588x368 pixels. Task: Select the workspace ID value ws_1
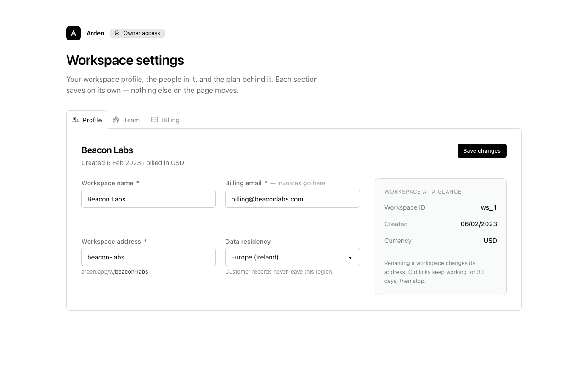click(x=489, y=207)
